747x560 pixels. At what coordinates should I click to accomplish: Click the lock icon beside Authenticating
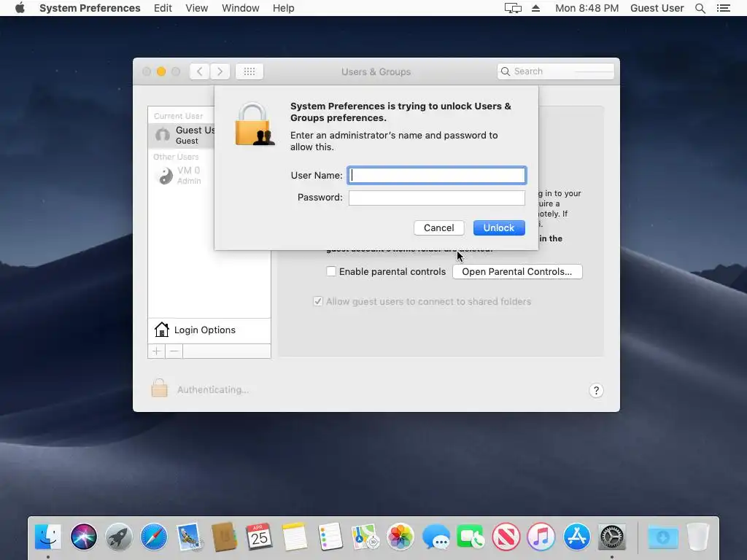159,388
